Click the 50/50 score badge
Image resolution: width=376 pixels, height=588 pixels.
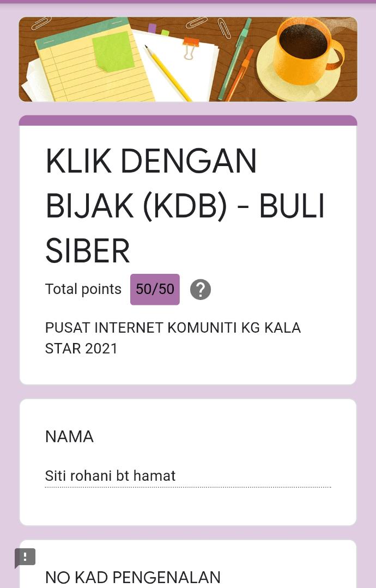pyautogui.click(x=155, y=289)
